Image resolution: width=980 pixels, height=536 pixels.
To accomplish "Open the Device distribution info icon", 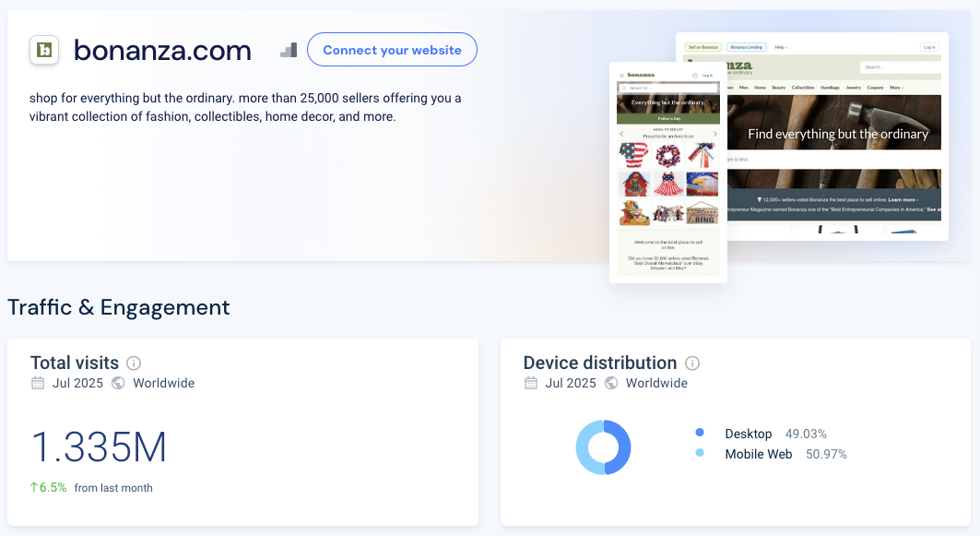I will coord(691,363).
